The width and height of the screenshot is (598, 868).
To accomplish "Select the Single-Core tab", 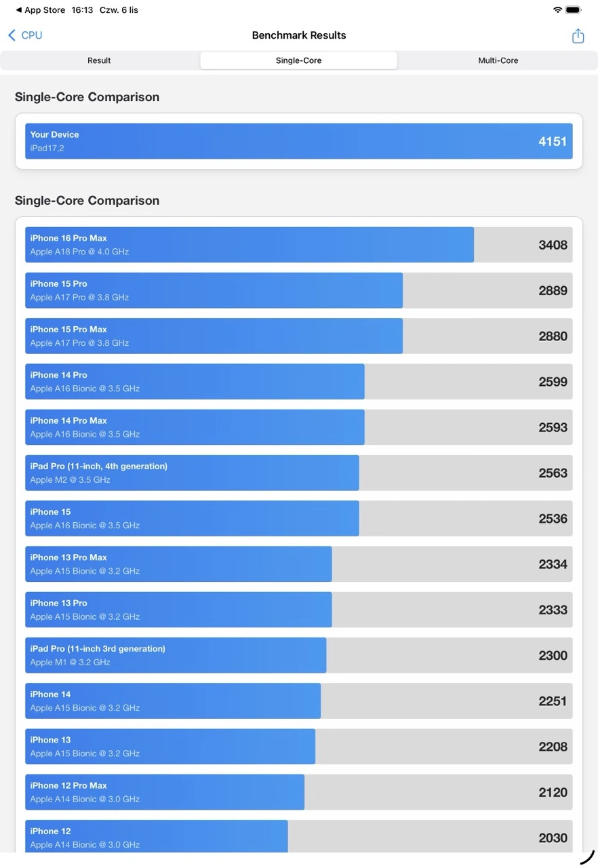I will pyautogui.click(x=298, y=60).
